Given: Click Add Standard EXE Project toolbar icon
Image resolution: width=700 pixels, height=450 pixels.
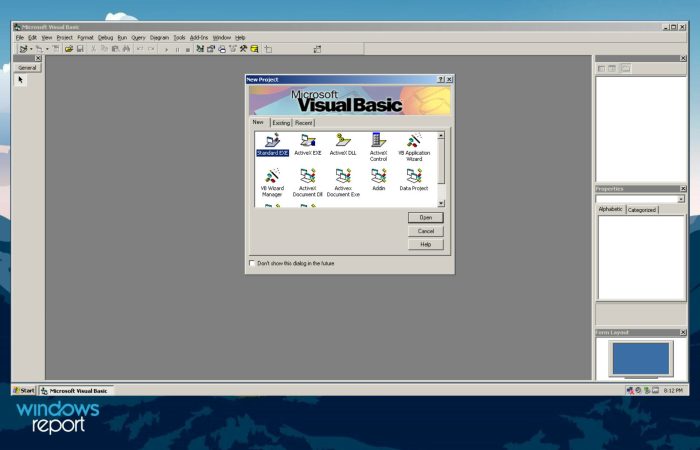Looking at the screenshot, I should [23, 49].
